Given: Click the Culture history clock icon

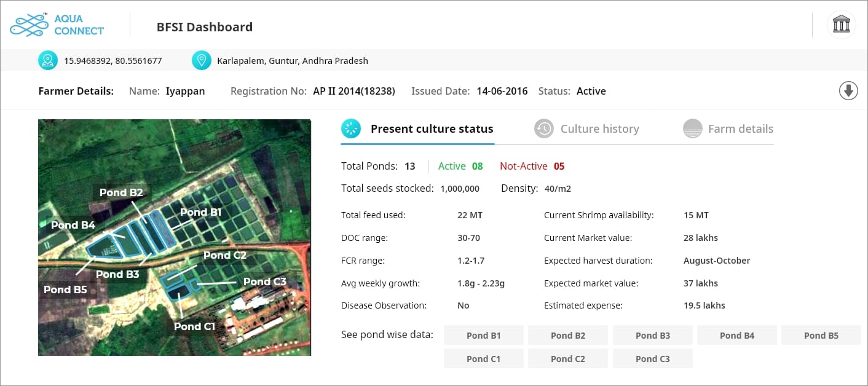Looking at the screenshot, I should coord(543,128).
